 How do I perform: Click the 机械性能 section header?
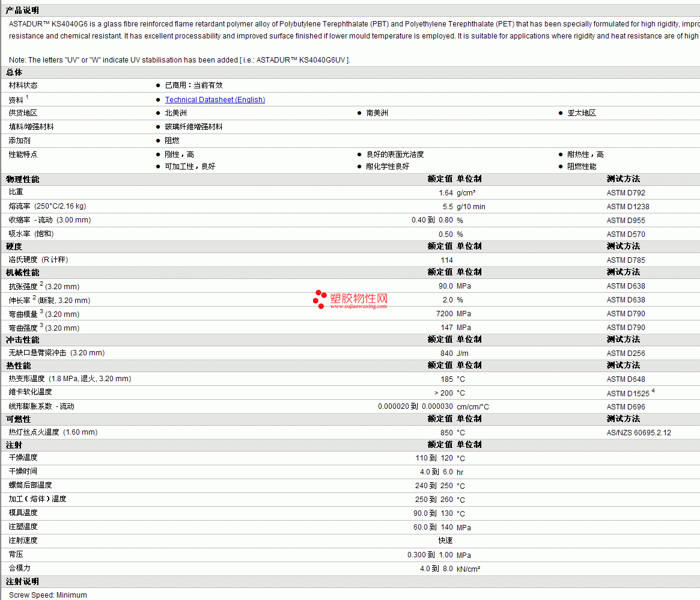pos(22,272)
